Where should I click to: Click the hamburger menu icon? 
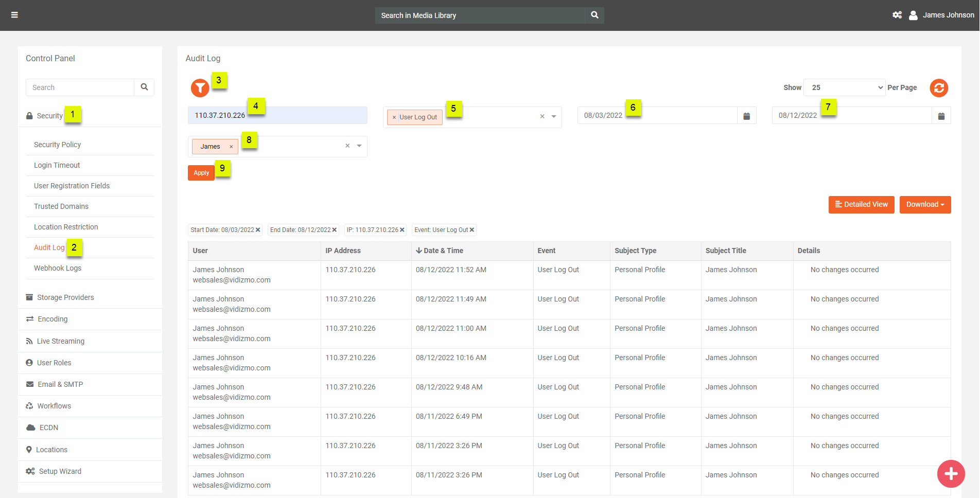point(14,15)
